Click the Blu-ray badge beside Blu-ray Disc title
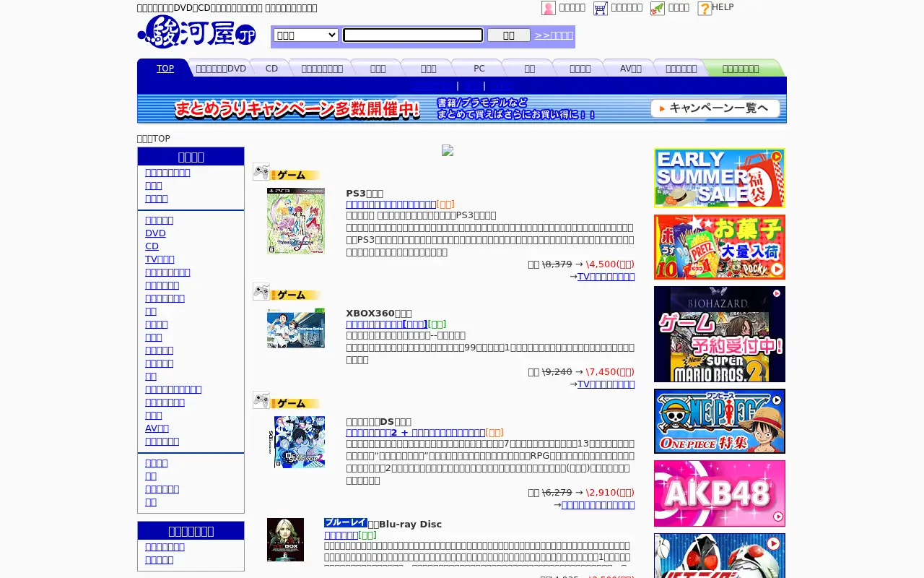Viewport: 924px width, 578px height. (x=346, y=522)
